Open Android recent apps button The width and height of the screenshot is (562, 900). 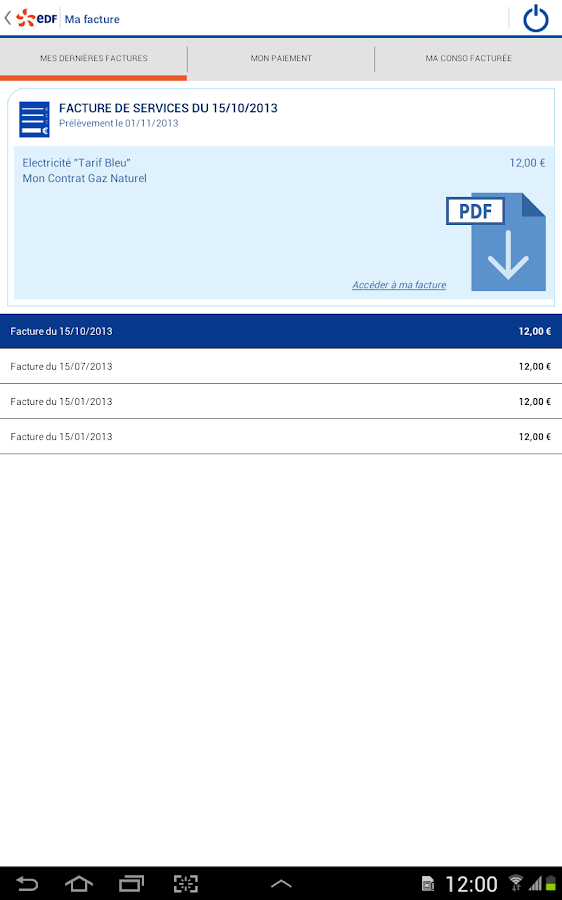[x=131, y=883]
